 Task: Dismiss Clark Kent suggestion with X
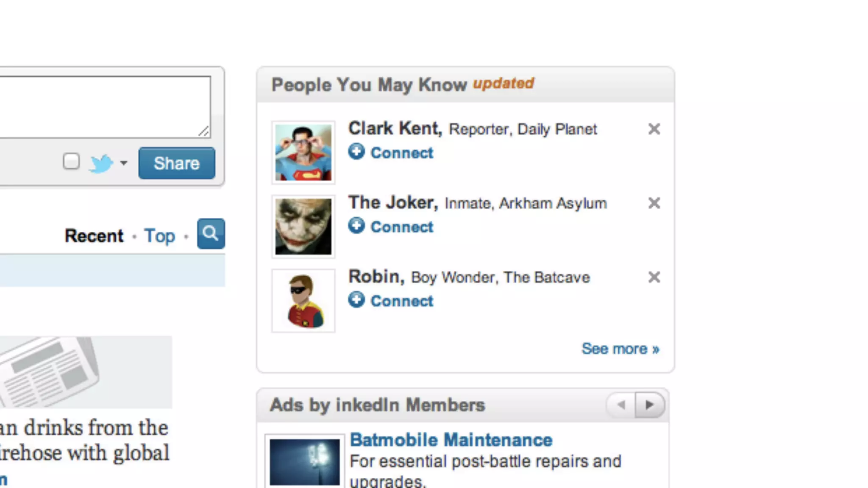(x=654, y=129)
